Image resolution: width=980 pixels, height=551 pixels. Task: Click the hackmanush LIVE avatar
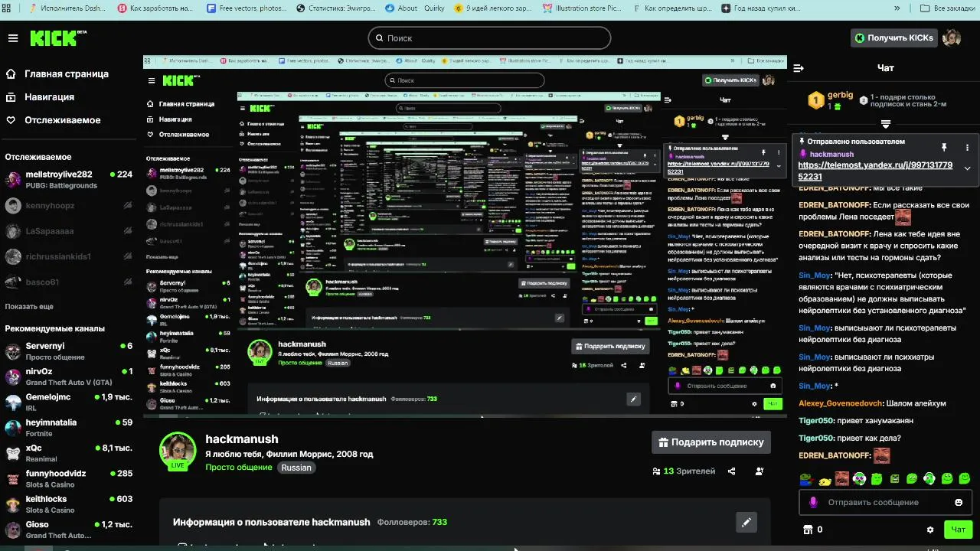(x=178, y=450)
